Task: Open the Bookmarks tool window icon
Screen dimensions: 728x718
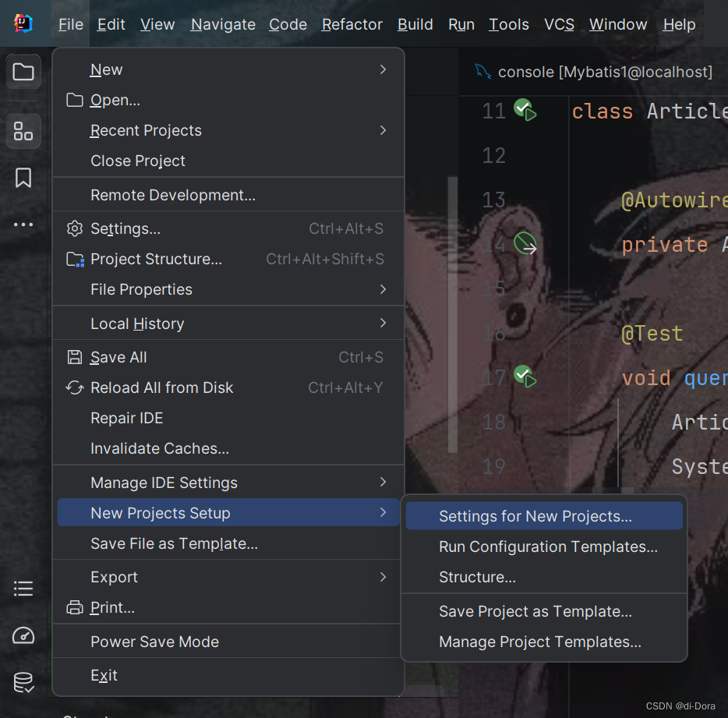Action: pyautogui.click(x=23, y=178)
